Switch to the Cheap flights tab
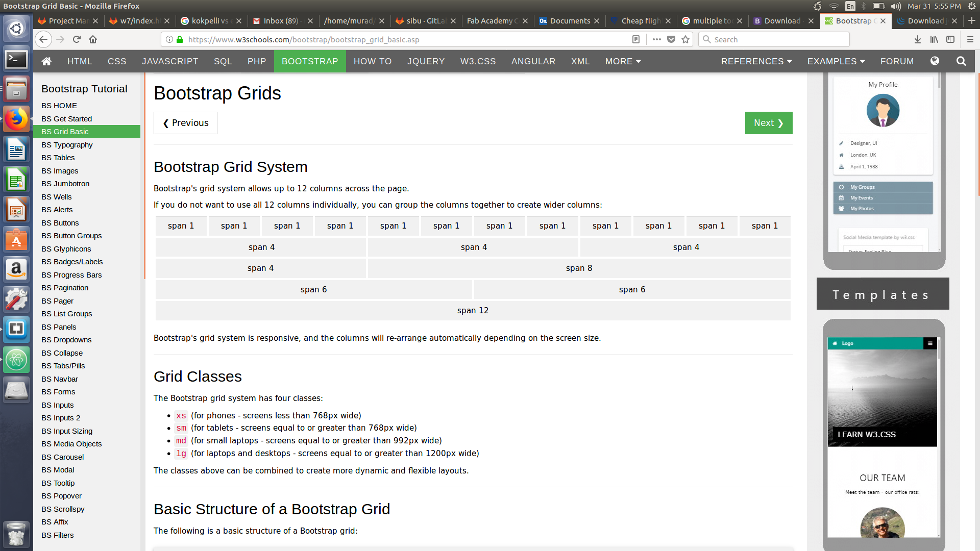The width and height of the screenshot is (980, 551). 637,20
